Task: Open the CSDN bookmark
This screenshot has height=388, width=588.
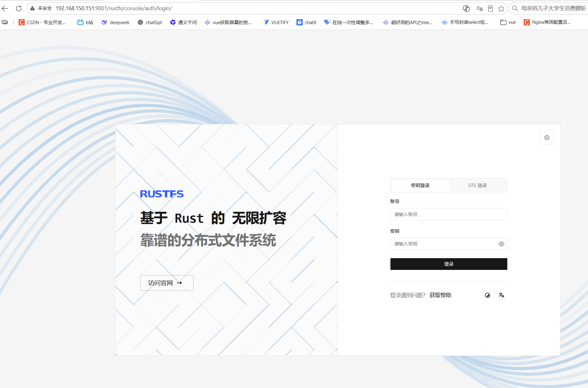Action: 42,22
